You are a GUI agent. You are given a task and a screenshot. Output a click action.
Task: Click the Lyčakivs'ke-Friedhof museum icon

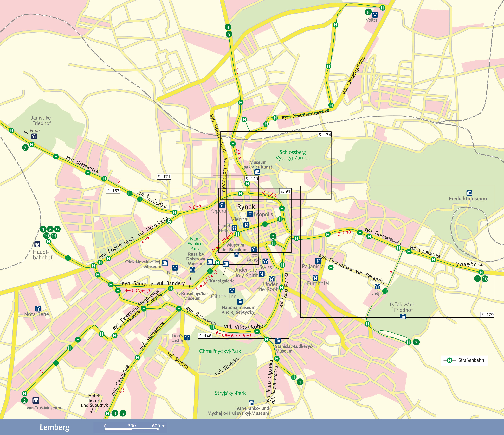click(403, 316)
